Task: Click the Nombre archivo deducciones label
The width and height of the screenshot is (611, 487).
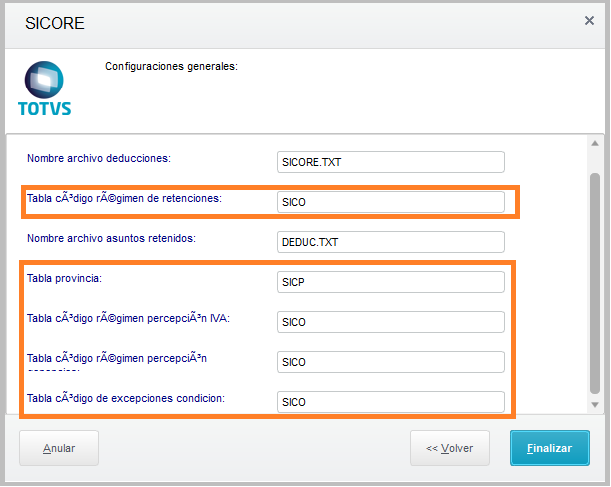Action: point(99,159)
